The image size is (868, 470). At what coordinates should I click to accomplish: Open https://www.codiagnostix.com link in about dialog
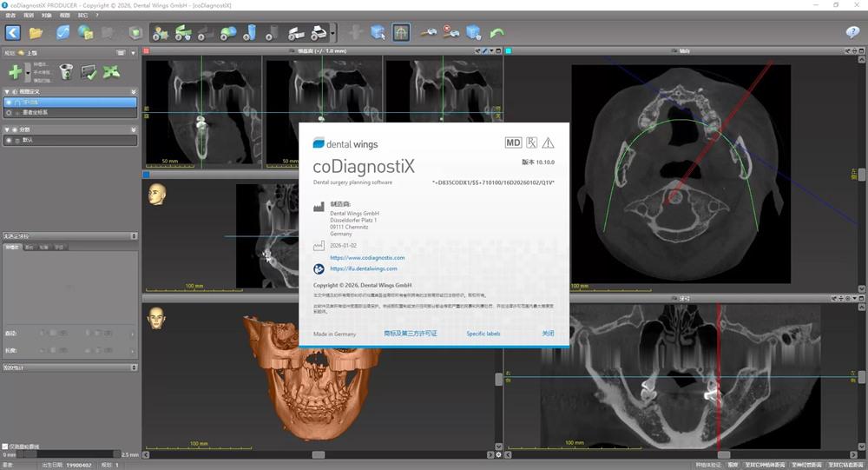[x=367, y=258]
